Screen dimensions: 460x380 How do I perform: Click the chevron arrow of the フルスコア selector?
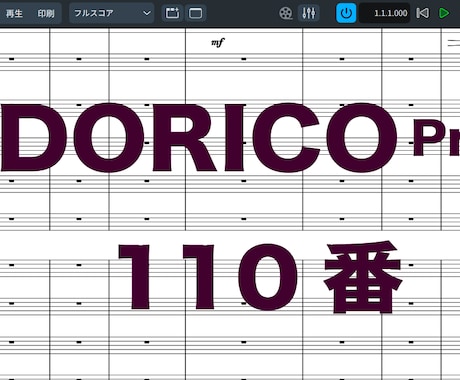tap(147, 13)
